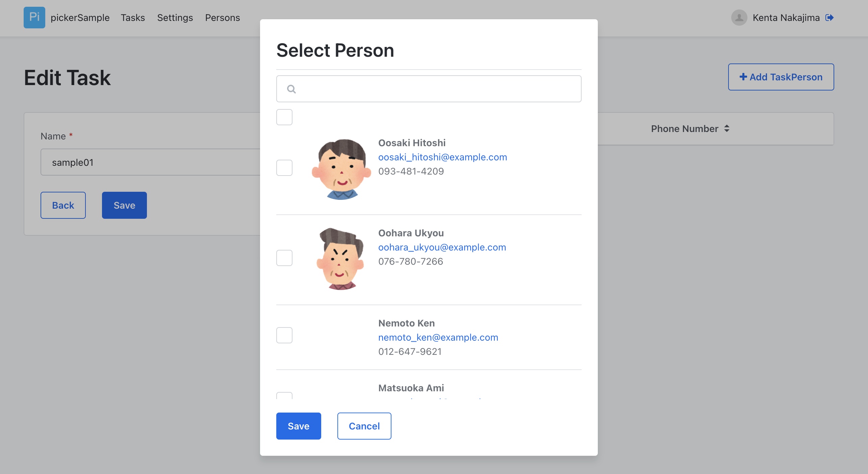The image size is (868, 474).
Task: Open the oohara_ukyou@example.com email link
Action: click(x=442, y=247)
